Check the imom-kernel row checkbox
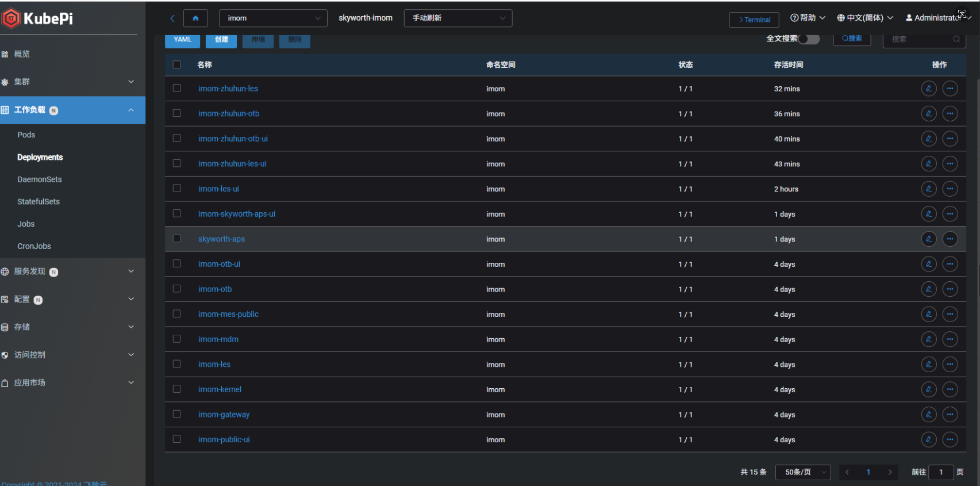 click(176, 389)
